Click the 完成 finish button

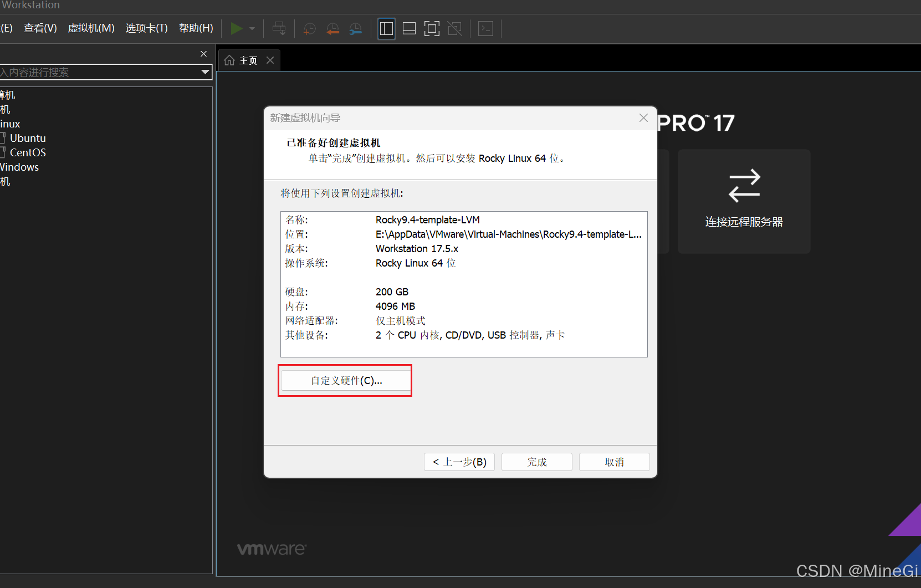click(x=536, y=462)
